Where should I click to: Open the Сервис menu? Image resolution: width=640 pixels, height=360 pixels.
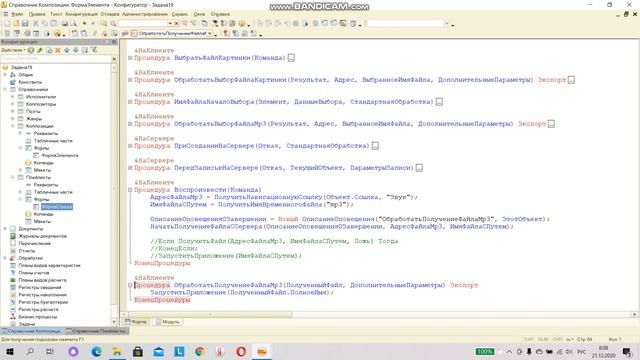[180, 14]
